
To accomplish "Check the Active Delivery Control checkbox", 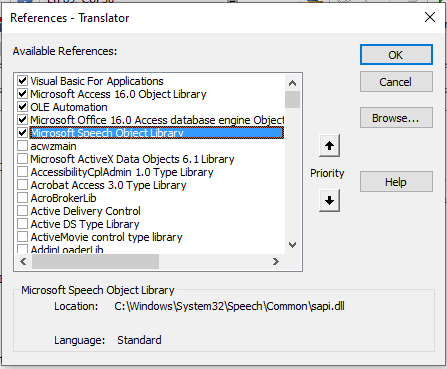I will (x=22, y=211).
